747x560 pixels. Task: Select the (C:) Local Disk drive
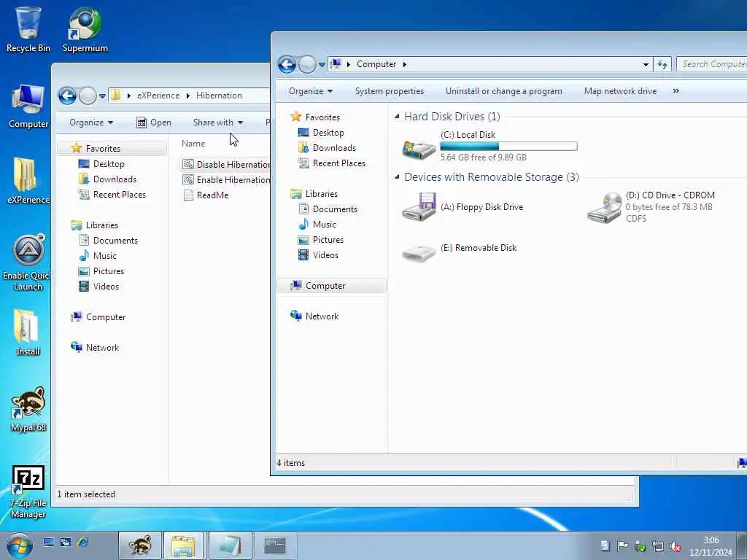(489, 146)
